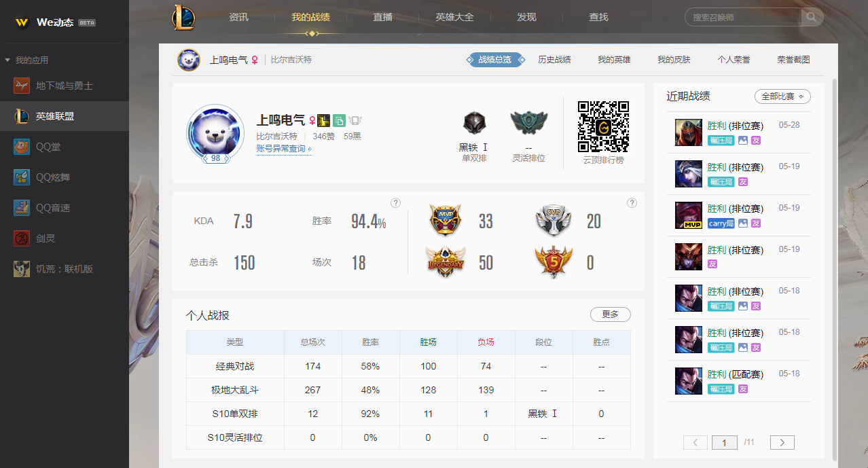Open the 账号异常查询 link
Viewport: 868px width, 468px height.
coord(284,149)
